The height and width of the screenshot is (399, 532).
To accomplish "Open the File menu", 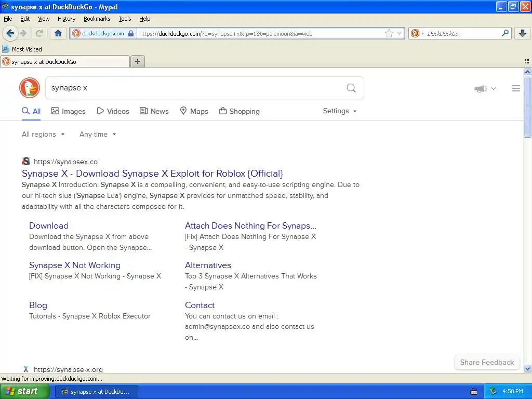I will point(8,19).
